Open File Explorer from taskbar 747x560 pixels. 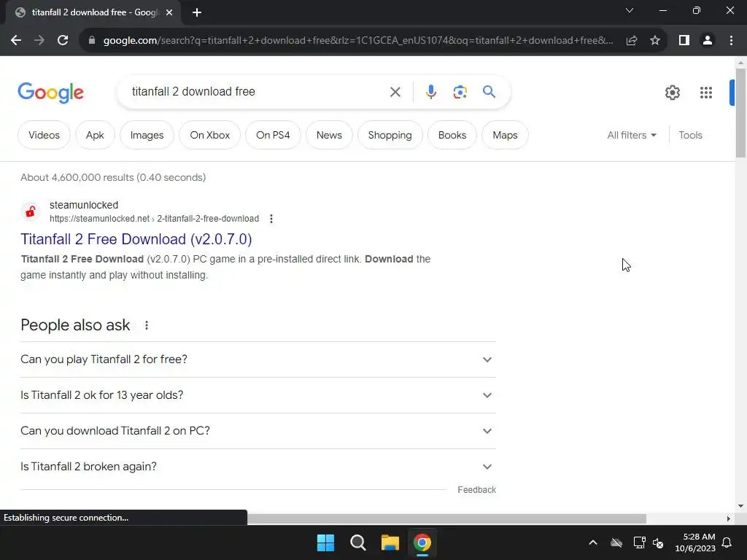(x=390, y=542)
